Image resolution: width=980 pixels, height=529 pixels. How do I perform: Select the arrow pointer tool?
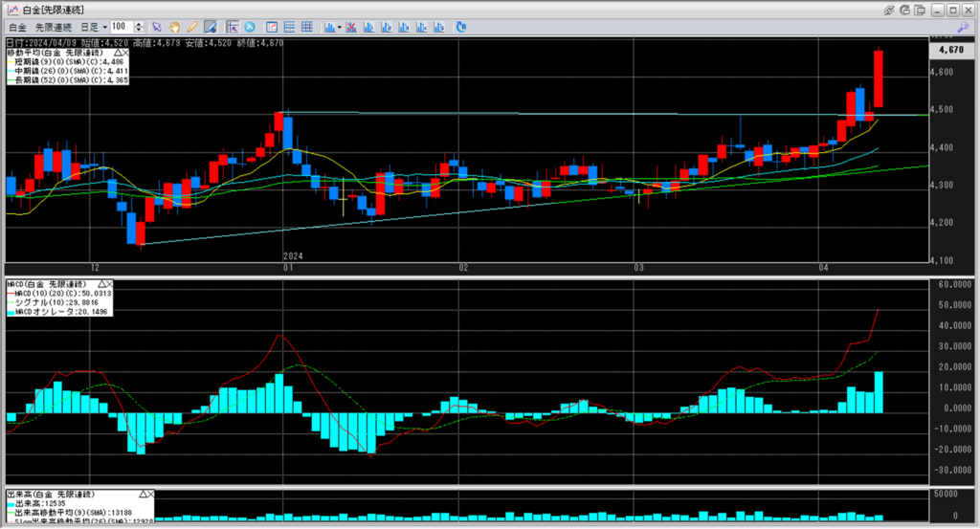click(x=158, y=27)
